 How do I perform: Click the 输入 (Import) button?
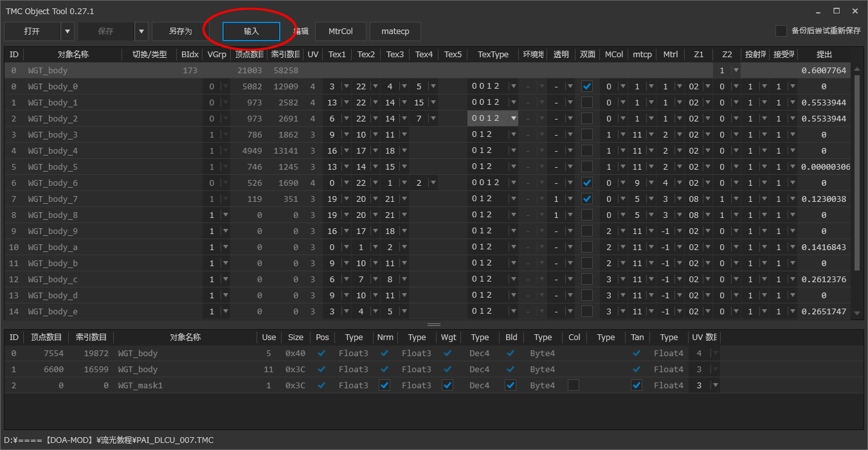[251, 31]
